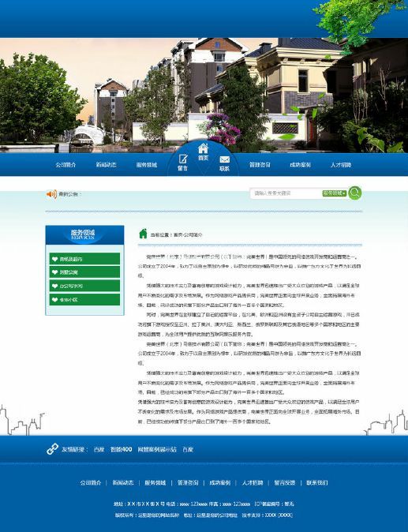408x532 pixels.
Task: Open 公司简介 in the top navigation bar
Action: [x=66, y=165]
